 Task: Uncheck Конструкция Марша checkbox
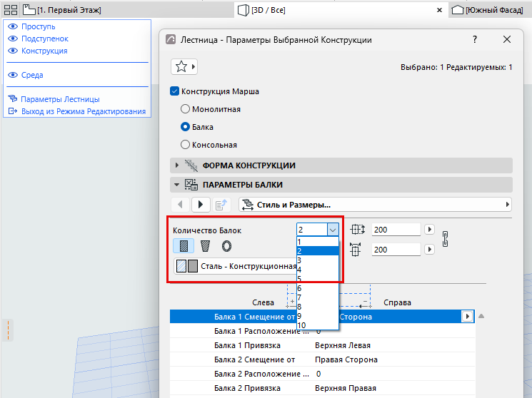click(x=174, y=91)
